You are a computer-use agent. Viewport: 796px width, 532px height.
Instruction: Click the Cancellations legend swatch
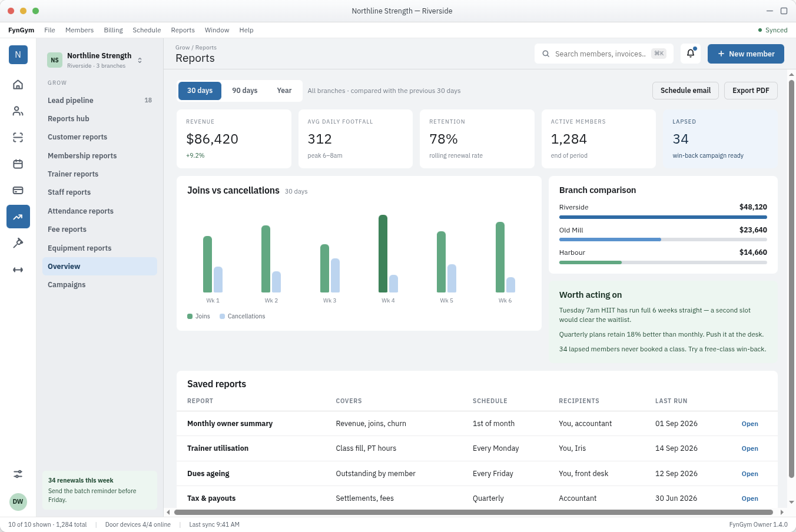pos(222,317)
